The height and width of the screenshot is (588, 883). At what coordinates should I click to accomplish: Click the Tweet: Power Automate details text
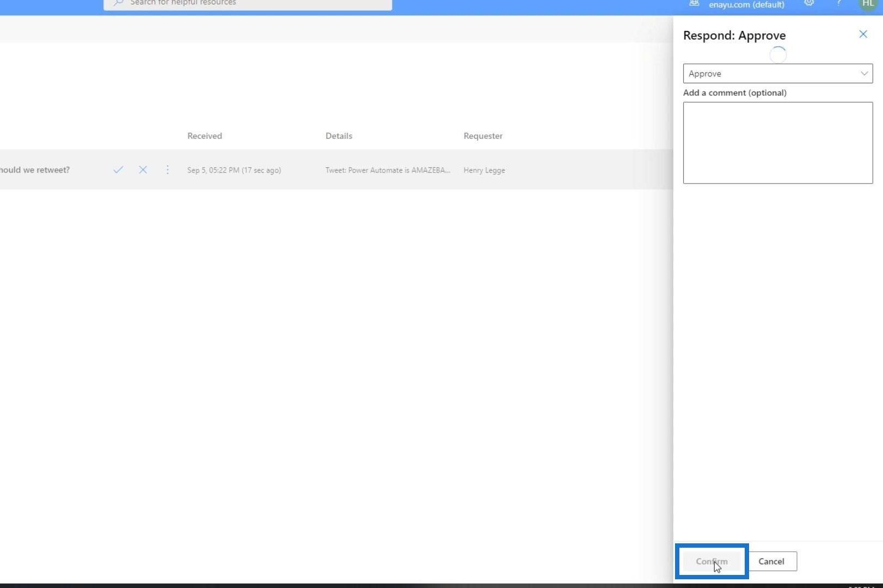pyautogui.click(x=388, y=170)
